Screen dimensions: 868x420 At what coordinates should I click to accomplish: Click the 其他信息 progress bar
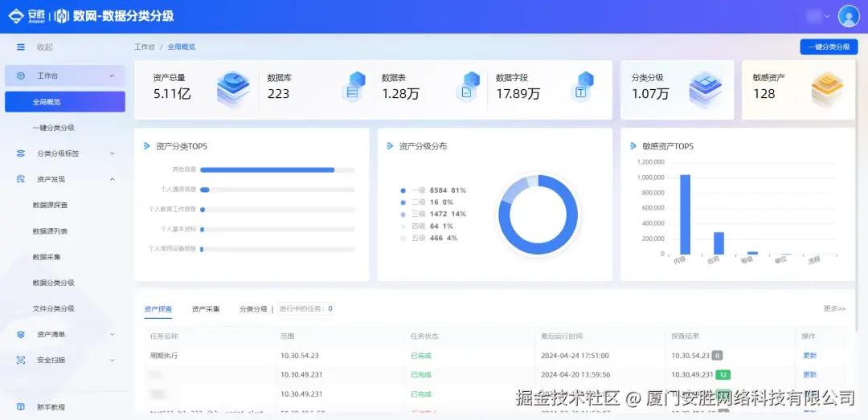(x=277, y=170)
